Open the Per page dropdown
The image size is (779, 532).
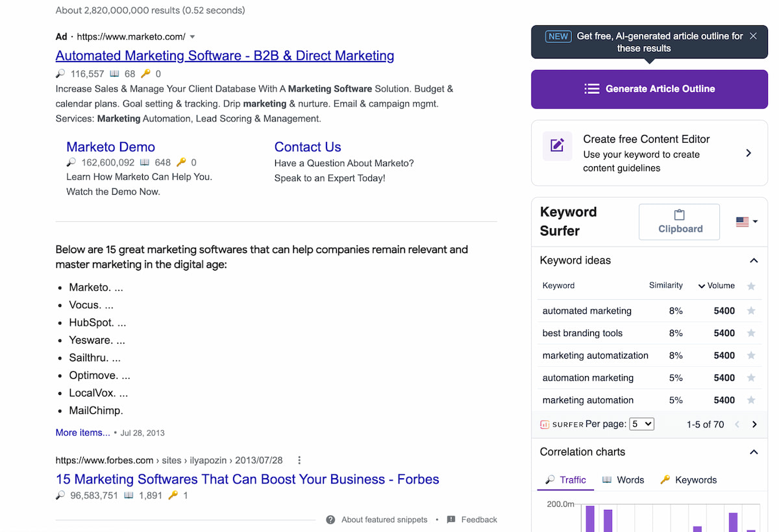pos(641,424)
